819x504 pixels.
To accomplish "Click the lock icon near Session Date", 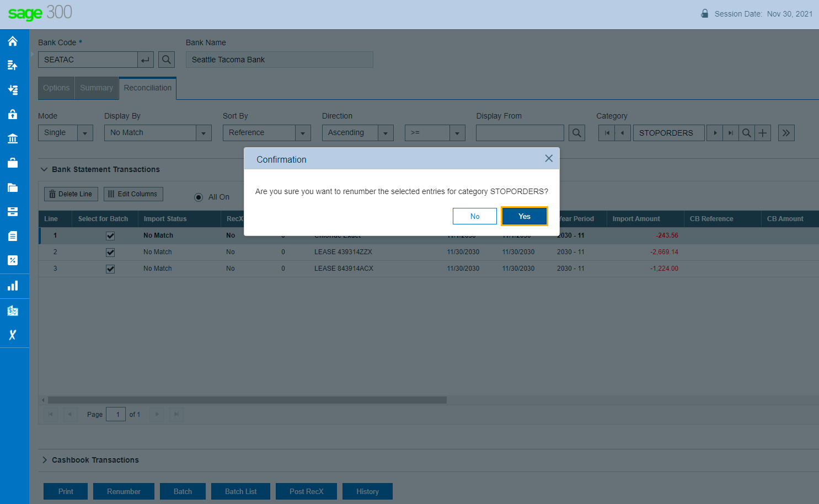I will (704, 13).
